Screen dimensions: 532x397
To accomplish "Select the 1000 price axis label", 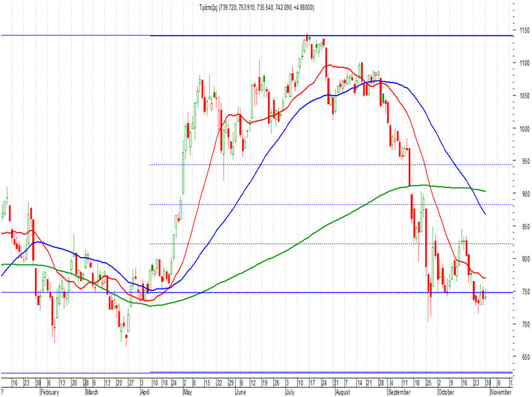I will [525, 129].
